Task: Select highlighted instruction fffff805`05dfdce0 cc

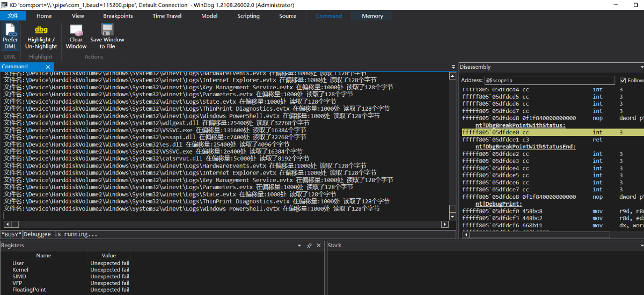Action: click(x=553, y=132)
